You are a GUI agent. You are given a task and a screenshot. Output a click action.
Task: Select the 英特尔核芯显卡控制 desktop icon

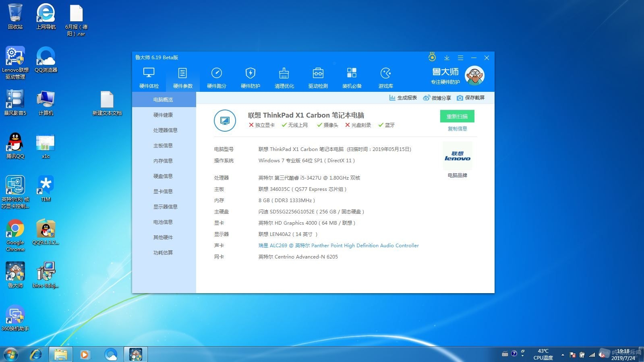(x=15, y=192)
